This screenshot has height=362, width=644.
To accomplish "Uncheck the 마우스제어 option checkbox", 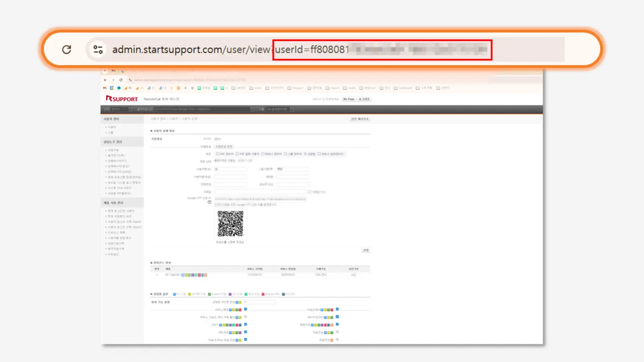I will [246, 309].
